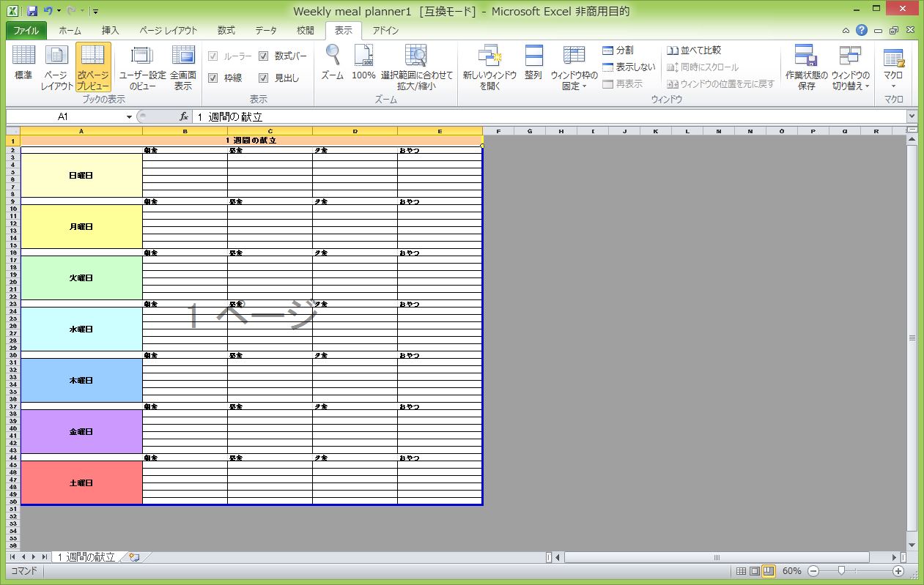The width and height of the screenshot is (924, 585).
Task: Open a new window with 新しいウィンドウを開く
Action: 489,64
